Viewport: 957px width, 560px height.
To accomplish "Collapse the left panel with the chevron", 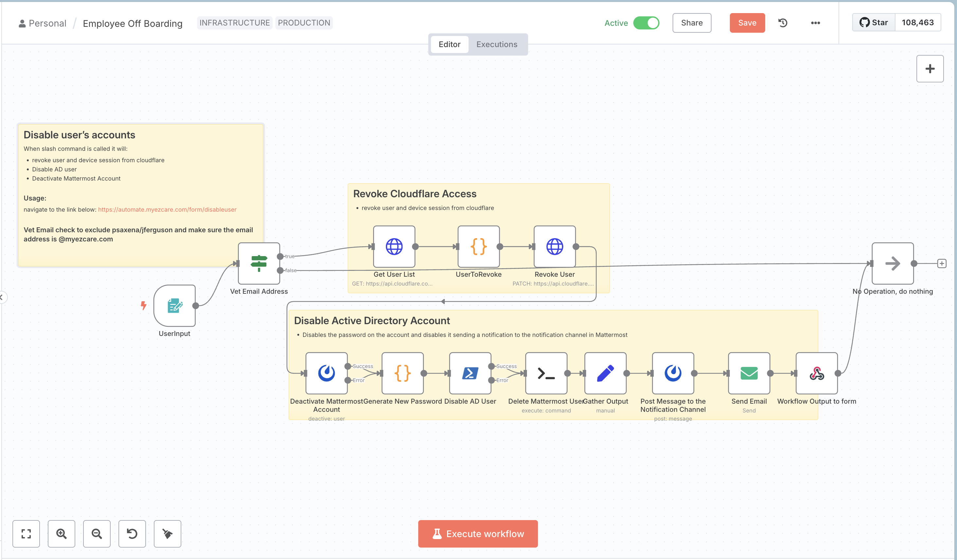I will pos(3,297).
